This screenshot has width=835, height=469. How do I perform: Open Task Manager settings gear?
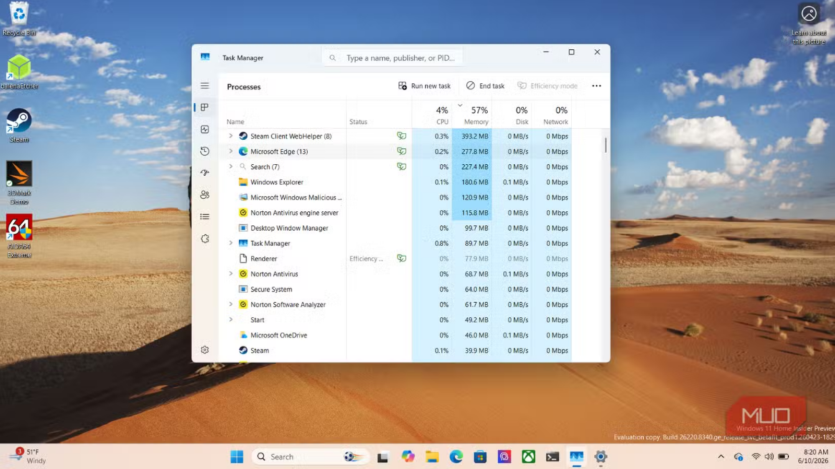point(204,350)
